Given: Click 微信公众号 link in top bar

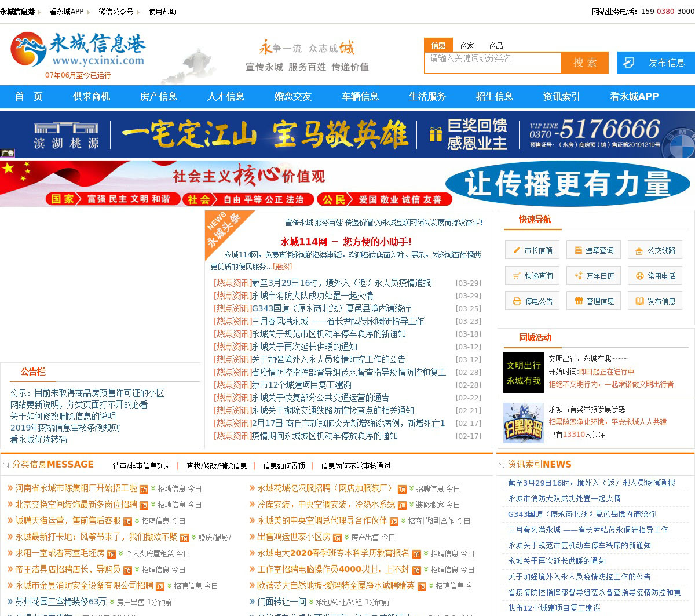Looking at the screenshot, I should 116,12.
